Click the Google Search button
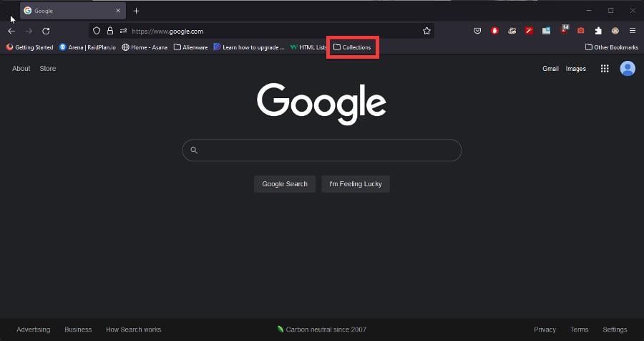The width and height of the screenshot is (644, 341). 285,184
